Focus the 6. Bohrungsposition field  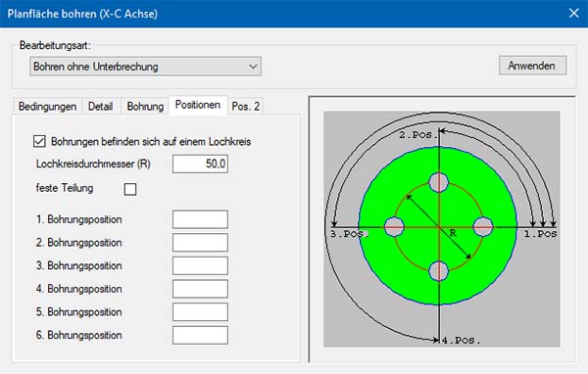(x=200, y=335)
